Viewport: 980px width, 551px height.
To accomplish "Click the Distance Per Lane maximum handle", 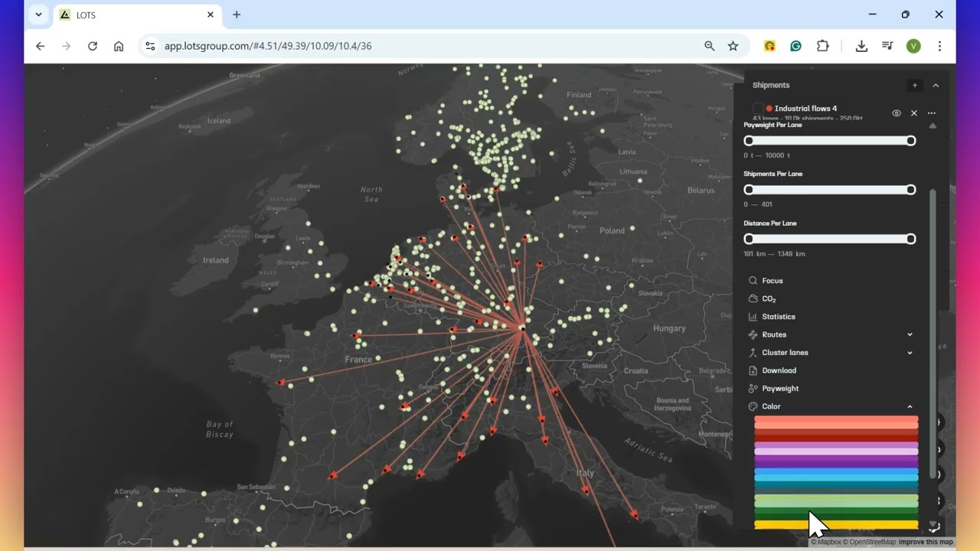I will click(x=911, y=239).
